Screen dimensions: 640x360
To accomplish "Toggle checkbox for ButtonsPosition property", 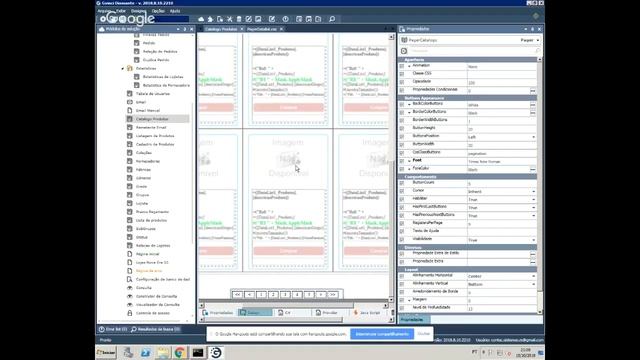I will coord(402,137).
